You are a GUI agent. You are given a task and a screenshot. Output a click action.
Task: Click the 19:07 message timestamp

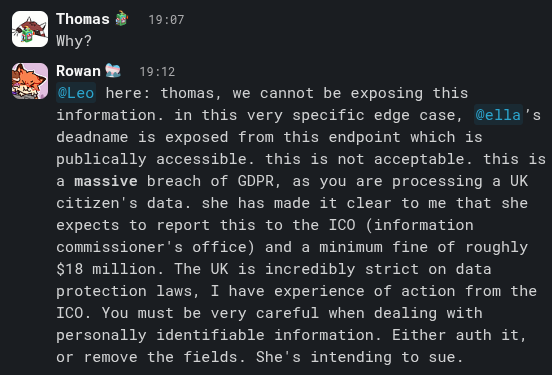pos(166,20)
